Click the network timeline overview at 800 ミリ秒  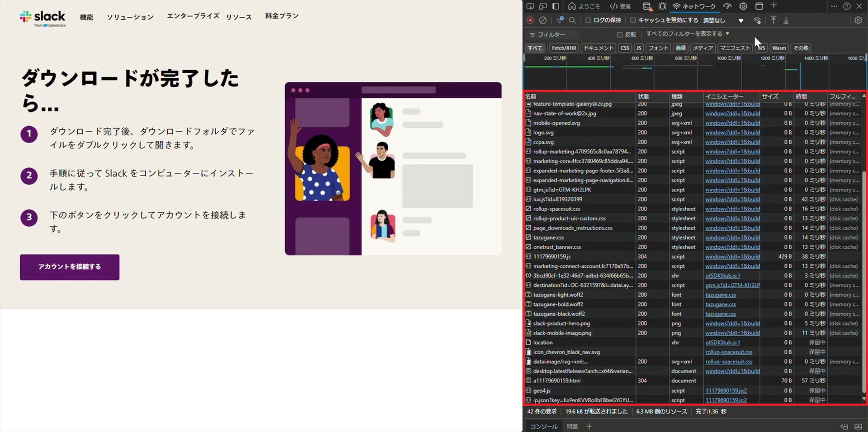[x=686, y=58]
